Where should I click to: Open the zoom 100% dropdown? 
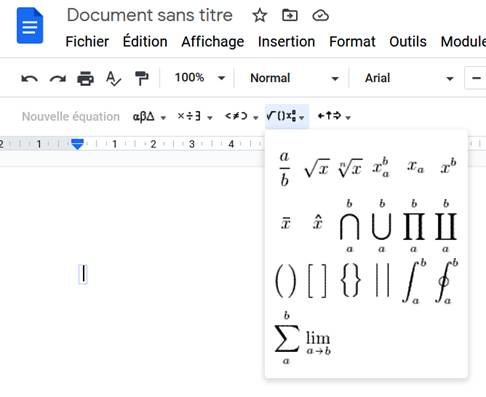click(200, 78)
